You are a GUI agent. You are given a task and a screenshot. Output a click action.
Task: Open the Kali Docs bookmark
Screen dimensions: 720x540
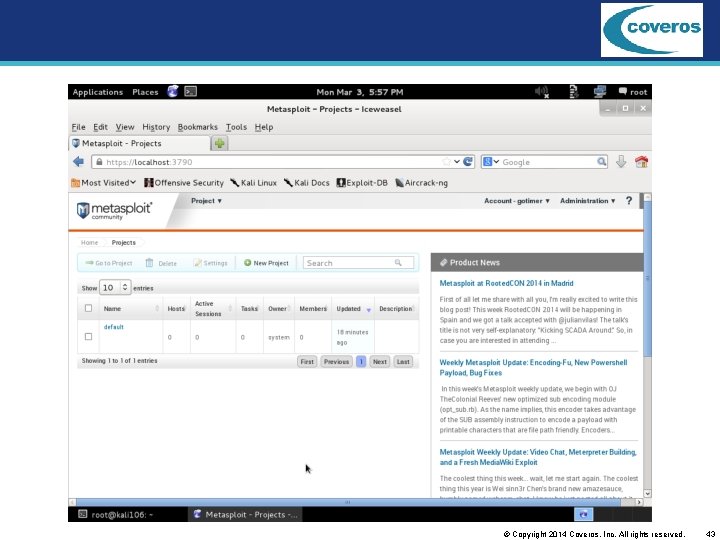click(307, 183)
